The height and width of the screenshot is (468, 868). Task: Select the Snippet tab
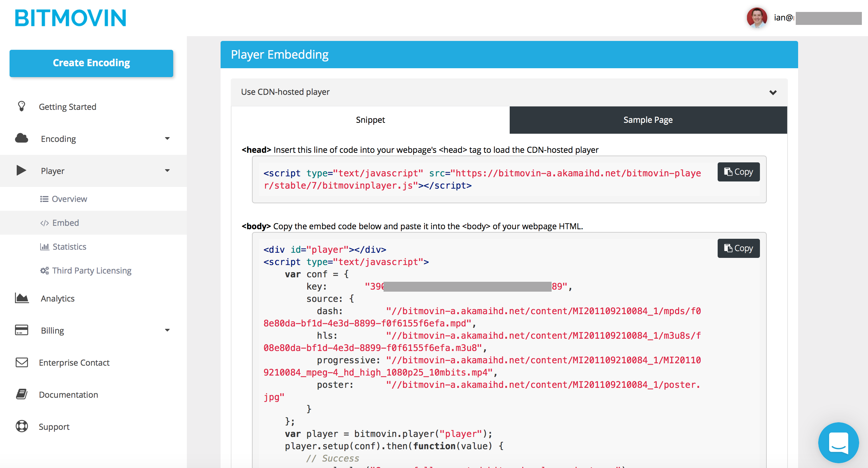click(370, 120)
